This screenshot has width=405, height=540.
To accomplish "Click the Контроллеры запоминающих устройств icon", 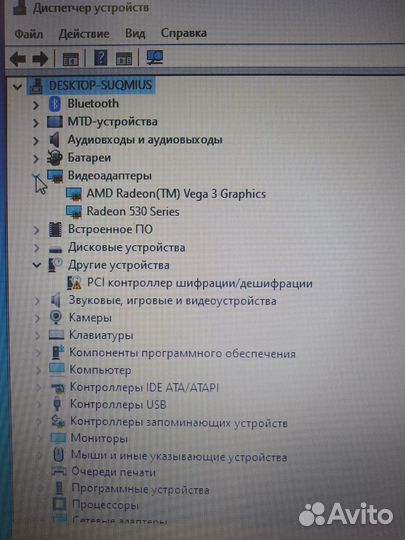I will click(58, 421).
